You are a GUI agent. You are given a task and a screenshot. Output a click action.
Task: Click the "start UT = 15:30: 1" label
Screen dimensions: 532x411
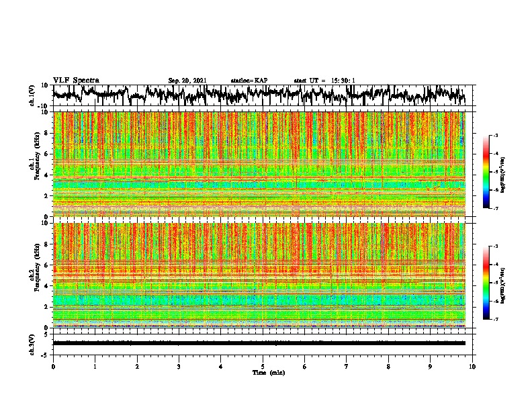[x=324, y=81]
